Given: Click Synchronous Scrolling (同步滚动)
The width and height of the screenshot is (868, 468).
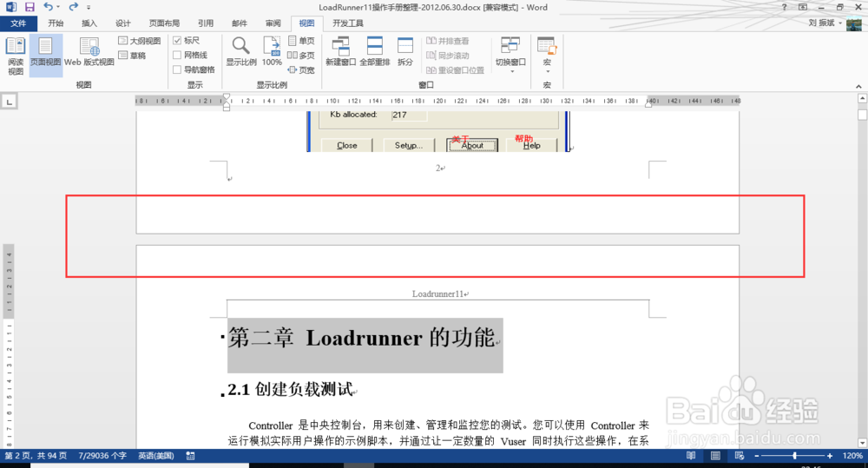Looking at the screenshot, I should [447, 56].
